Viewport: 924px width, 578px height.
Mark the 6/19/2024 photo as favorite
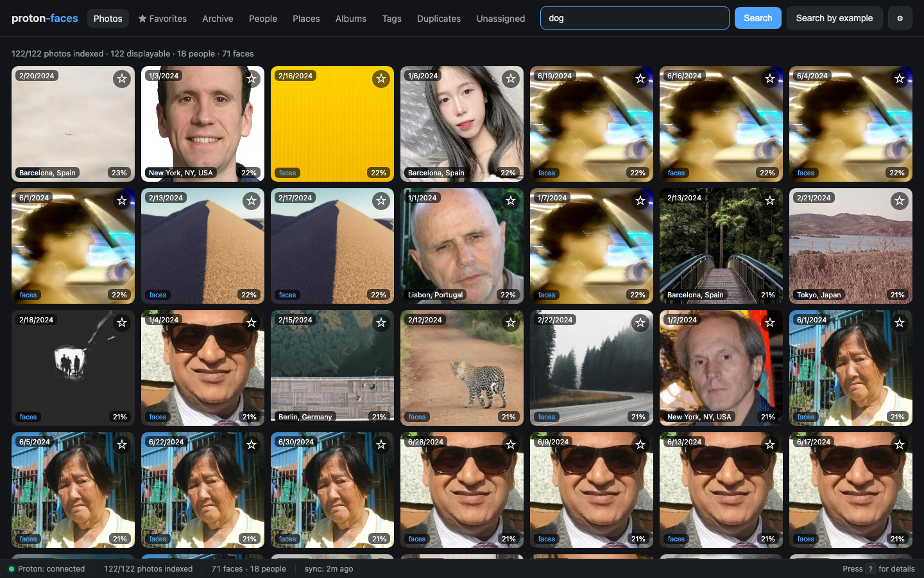coord(640,79)
